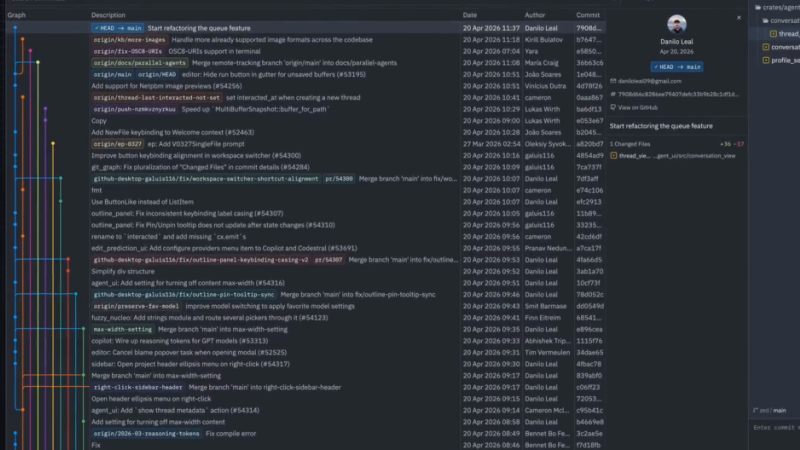The width and height of the screenshot is (800, 450).
Task: Click the Description column header
Action: point(108,15)
